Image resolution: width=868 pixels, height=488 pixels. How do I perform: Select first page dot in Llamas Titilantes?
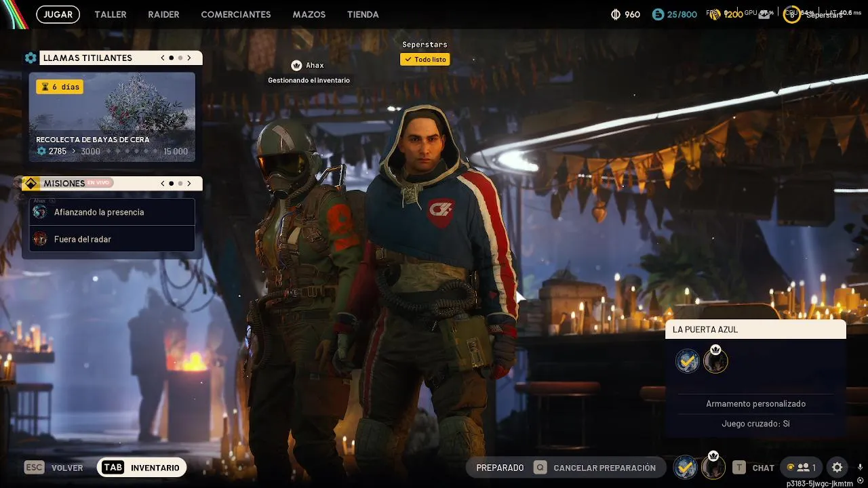[171, 58]
